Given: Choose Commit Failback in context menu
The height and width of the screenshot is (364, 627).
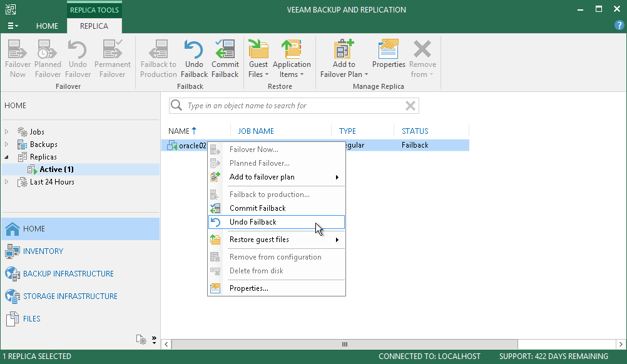Looking at the screenshot, I should point(277,208).
